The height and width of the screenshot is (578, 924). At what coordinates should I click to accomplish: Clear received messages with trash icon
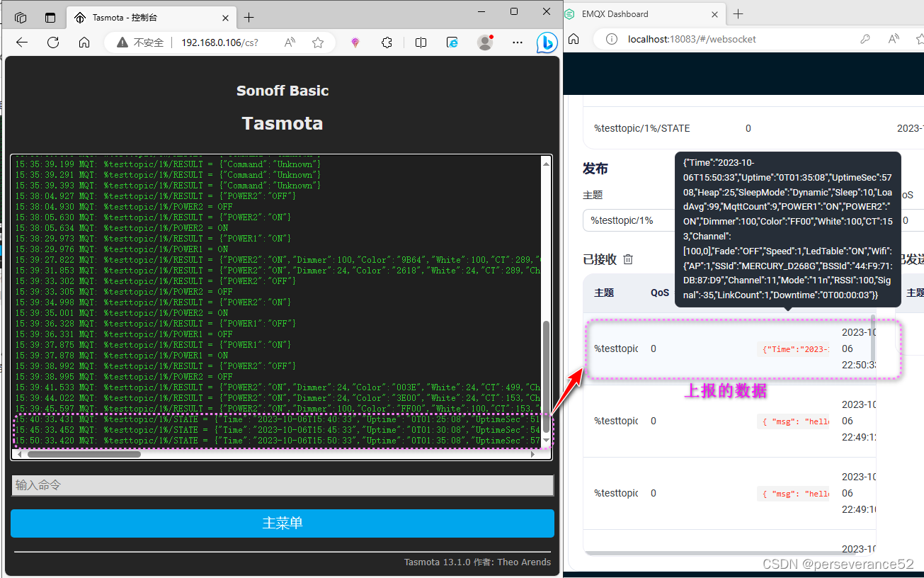tap(627, 260)
